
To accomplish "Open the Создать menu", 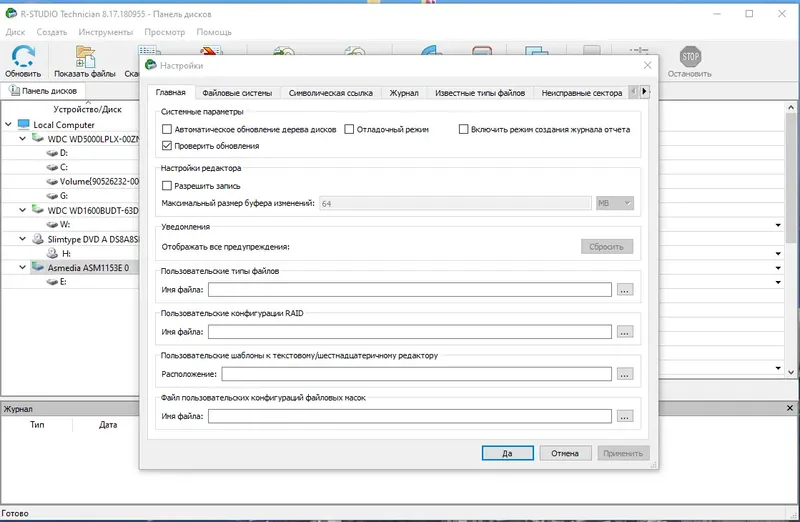I will point(52,32).
